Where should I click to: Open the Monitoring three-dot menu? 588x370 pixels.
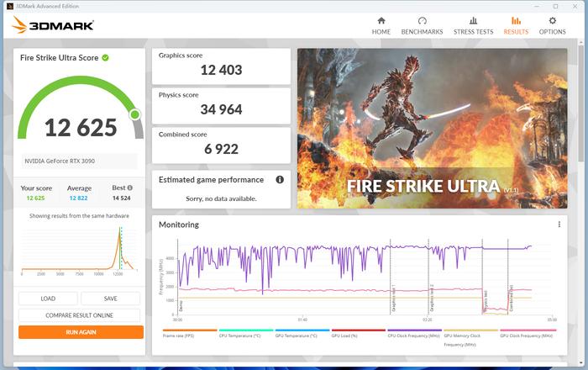pyautogui.click(x=559, y=225)
